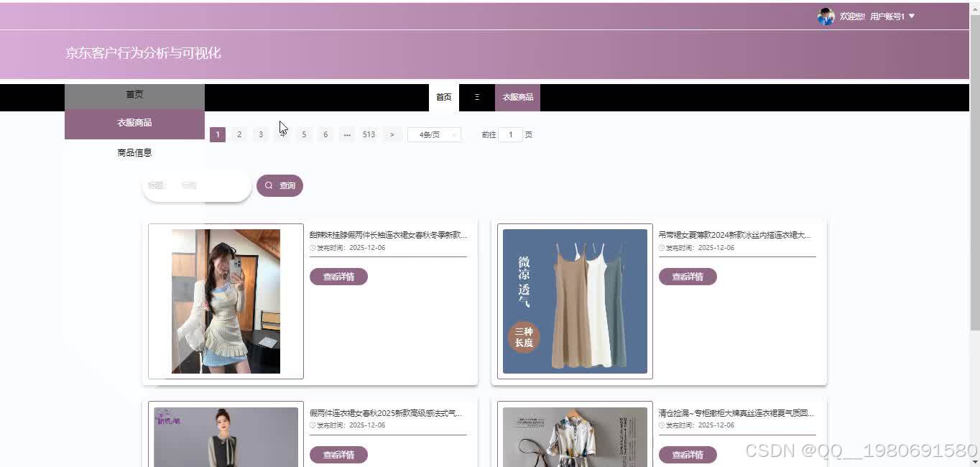980x467 pixels.
Task: Click the title 假两件连衣裙女春秋2025新款
Action: (386, 413)
